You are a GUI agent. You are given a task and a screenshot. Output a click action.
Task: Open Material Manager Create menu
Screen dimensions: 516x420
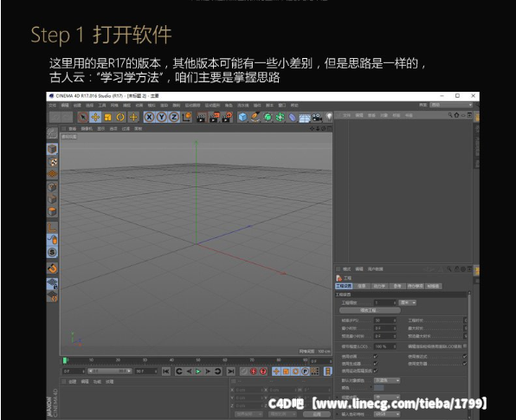(73, 382)
